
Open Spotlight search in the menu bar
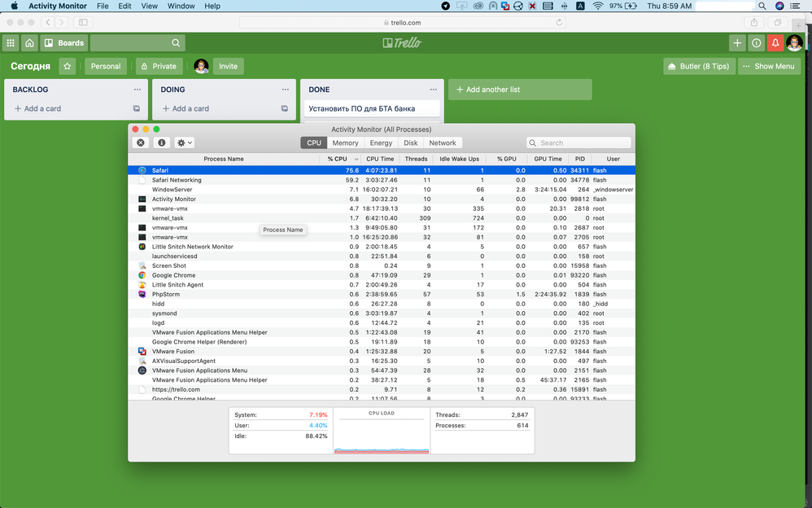click(762, 6)
